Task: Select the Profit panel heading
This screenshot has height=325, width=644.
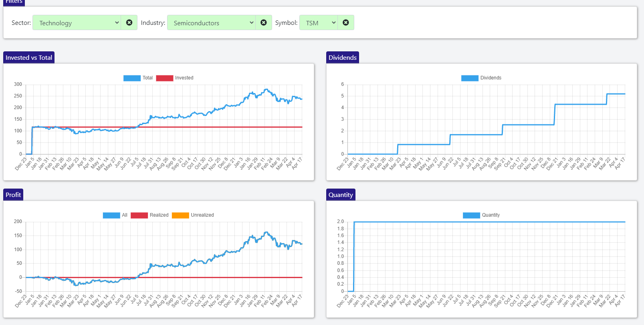Action: 13,195
